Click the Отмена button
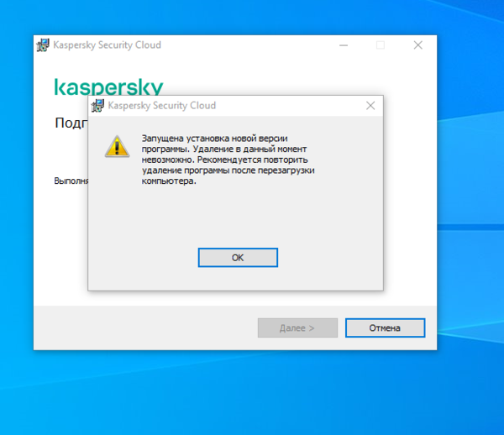This screenshot has width=504, height=435. (x=385, y=328)
